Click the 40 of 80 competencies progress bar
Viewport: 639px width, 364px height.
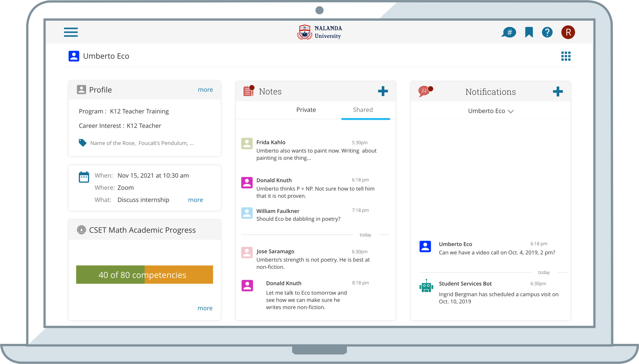tap(144, 275)
